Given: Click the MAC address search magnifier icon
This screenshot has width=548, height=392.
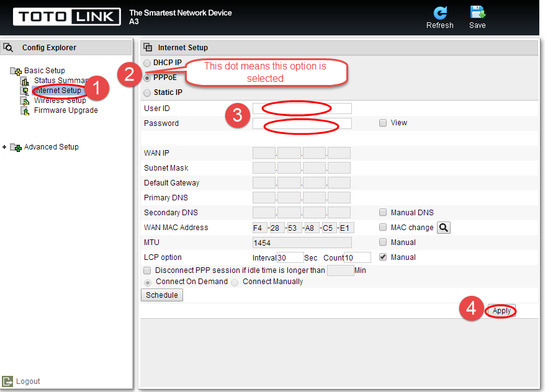Looking at the screenshot, I should [444, 228].
